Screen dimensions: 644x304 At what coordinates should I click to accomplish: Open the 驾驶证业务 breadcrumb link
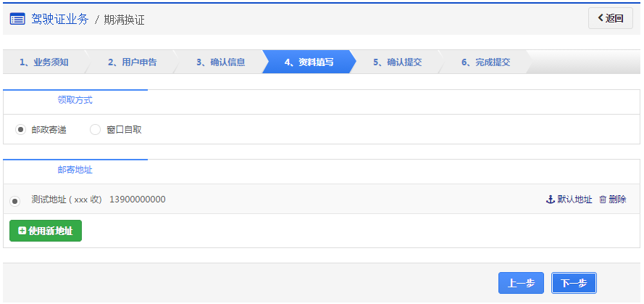59,20
